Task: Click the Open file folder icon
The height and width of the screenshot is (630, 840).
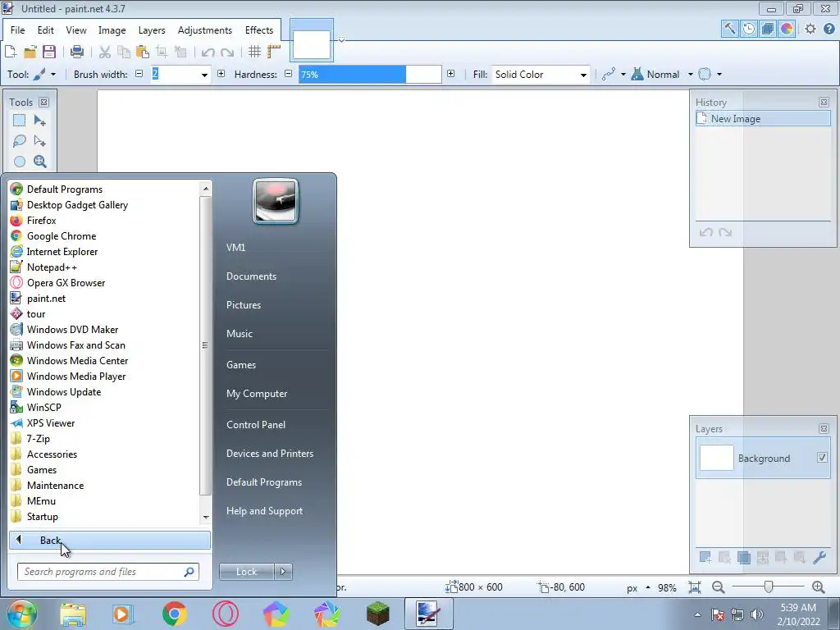Action: coord(30,52)
